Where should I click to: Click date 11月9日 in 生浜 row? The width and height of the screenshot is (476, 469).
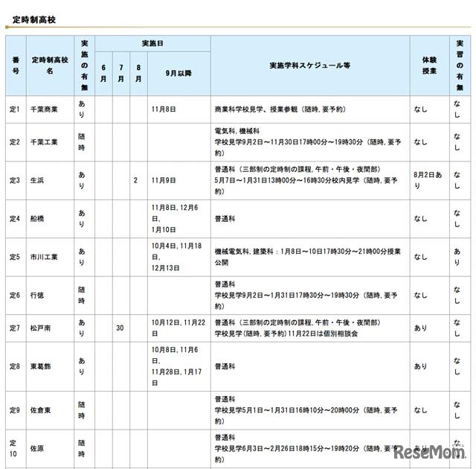pyautogui.click(x=164, y=180)
